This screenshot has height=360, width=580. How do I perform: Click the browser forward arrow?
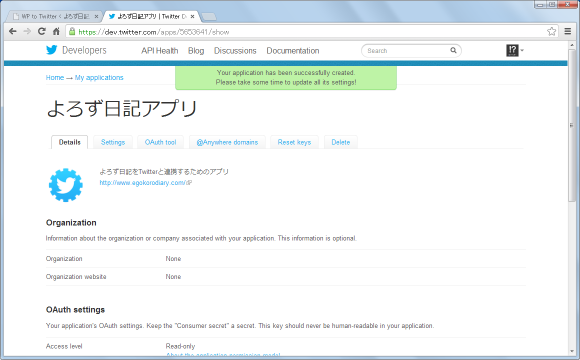coord(27,31)
